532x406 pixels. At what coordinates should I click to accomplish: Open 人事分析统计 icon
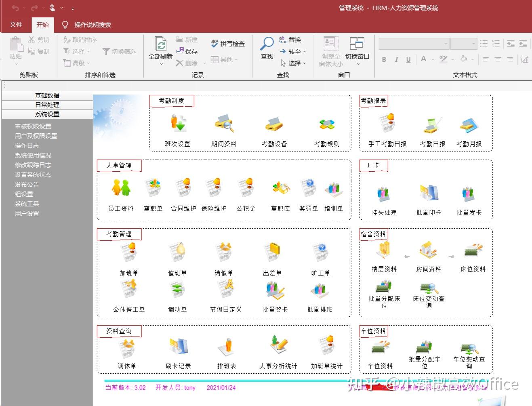coord(279,345)
